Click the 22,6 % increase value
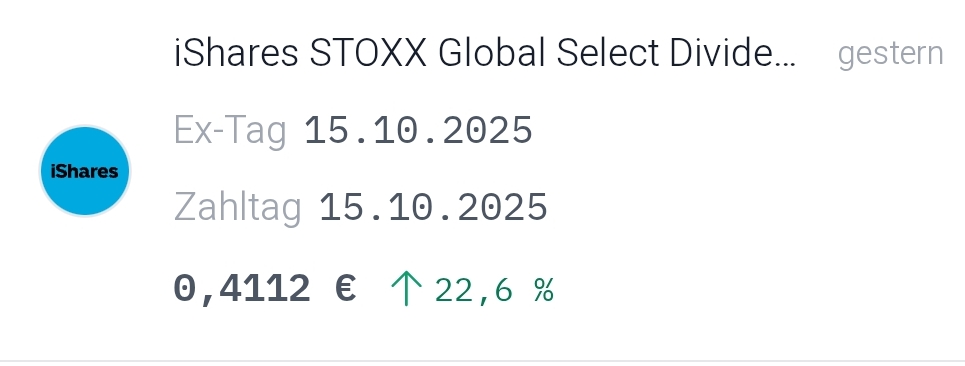This screenshot has height=366, width=965. [x=495, y=290]
